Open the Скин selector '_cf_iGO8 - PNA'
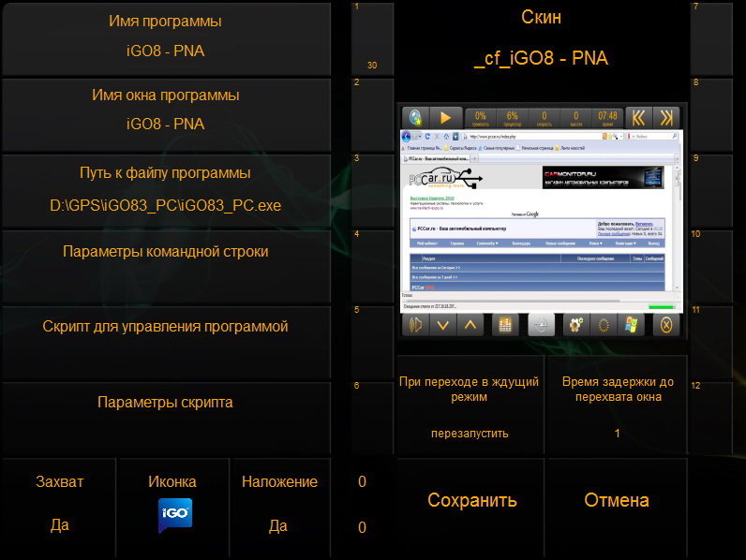746x560 pixels. 541,39
